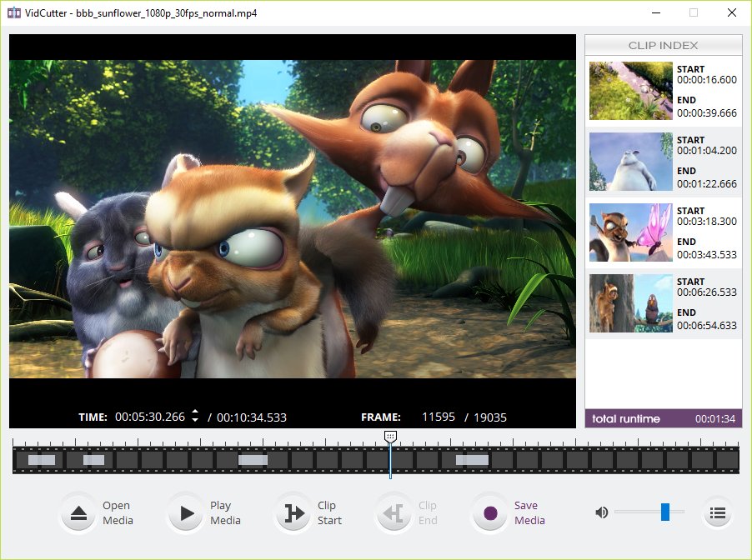
Task: Mute audio via the speaker icon
Action: click(601, 512)
